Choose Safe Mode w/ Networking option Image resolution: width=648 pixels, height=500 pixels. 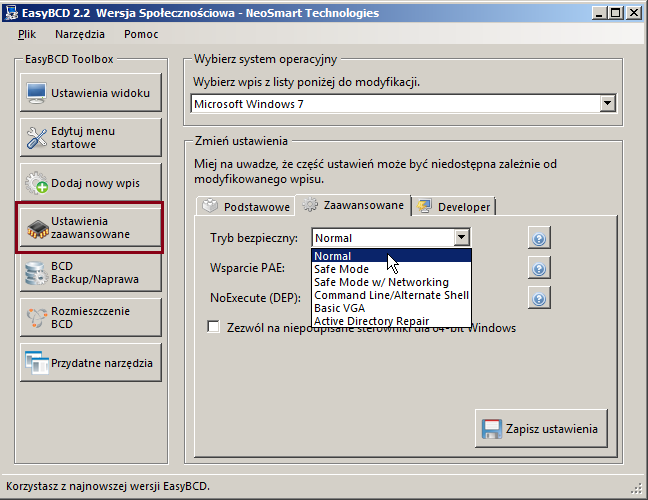tap(391, 282)
